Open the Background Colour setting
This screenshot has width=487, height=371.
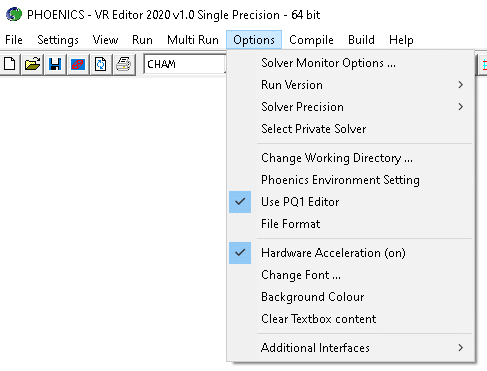(x=350, y=297)
